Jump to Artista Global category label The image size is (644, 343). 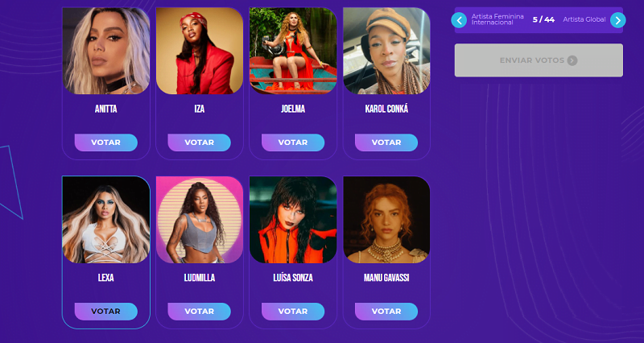coord(584,19)
